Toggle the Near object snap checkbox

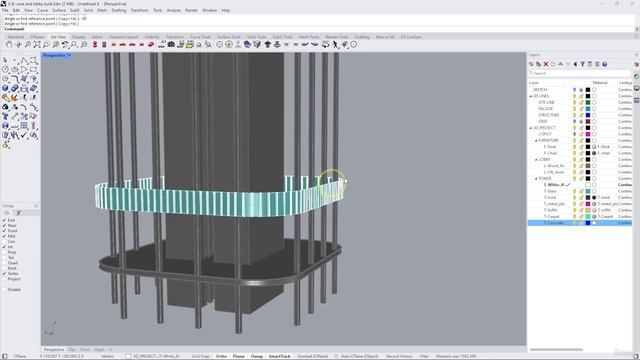click(x=4, y=225)
